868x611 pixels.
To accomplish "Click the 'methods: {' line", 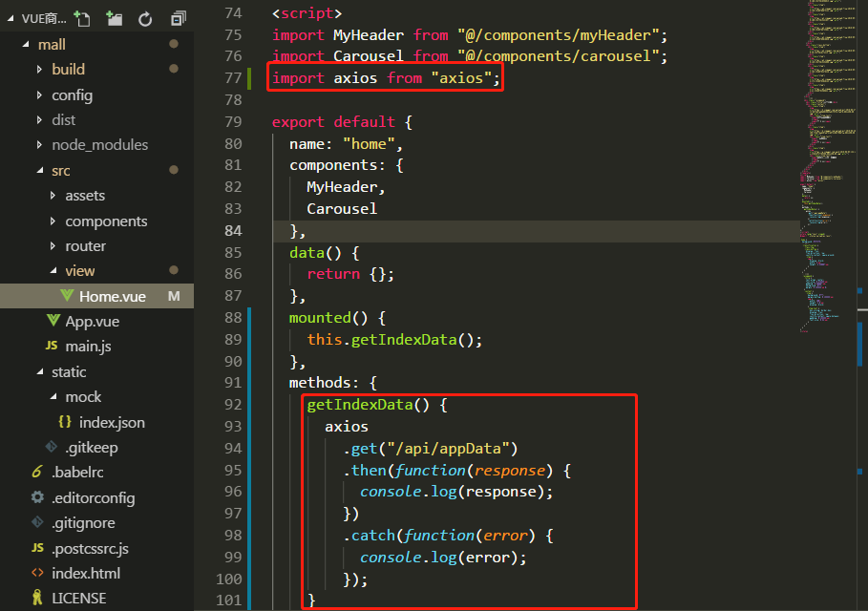I will [332, 383].
